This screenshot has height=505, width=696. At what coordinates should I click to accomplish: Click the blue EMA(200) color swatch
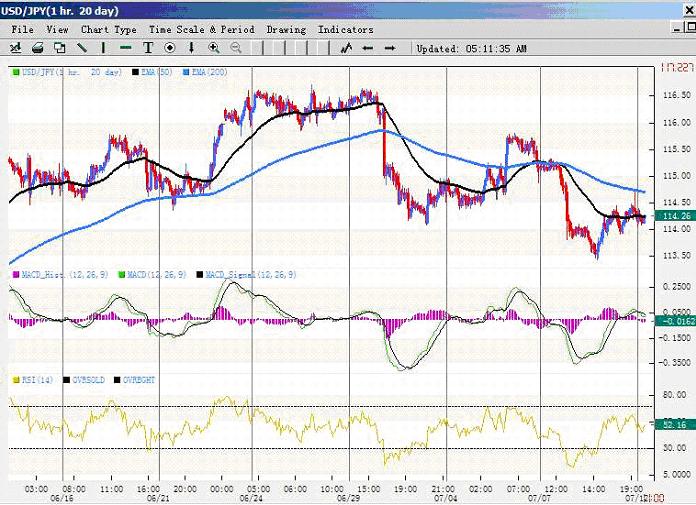[187, 73]
